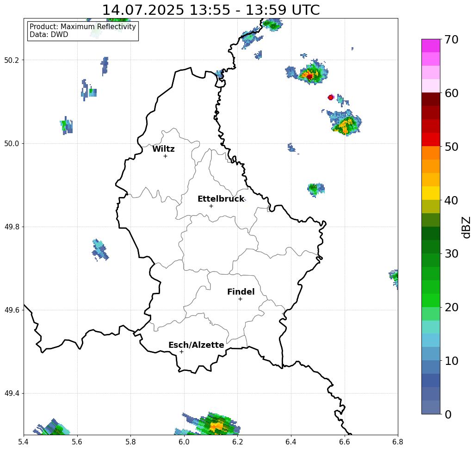Image resolution: width=476 pixels, height=450 pixels.
Task: Click 'Product: Maximum Reflectivity' label
Action: tap(83, 27)
